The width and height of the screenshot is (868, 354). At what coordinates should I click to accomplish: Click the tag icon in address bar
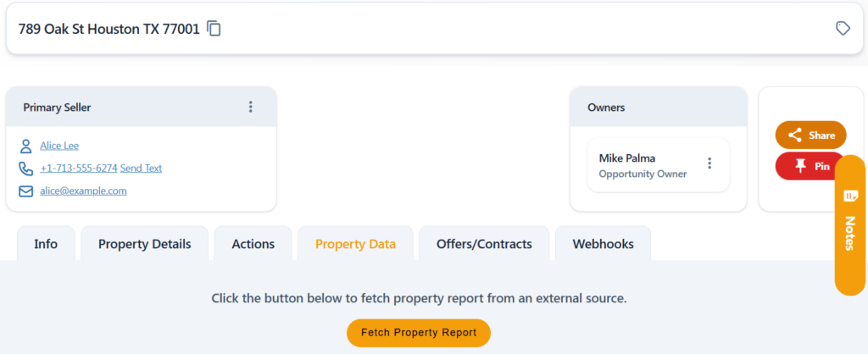tap(843, 28)
